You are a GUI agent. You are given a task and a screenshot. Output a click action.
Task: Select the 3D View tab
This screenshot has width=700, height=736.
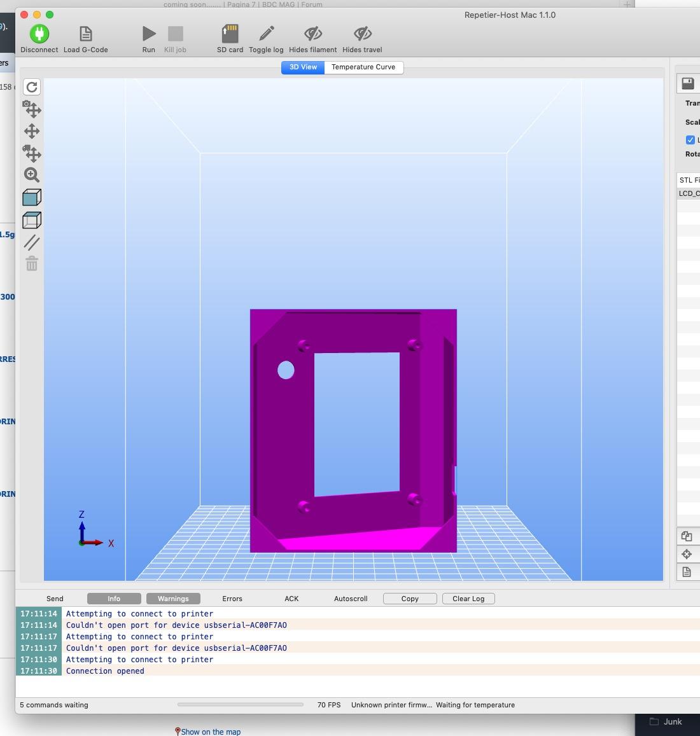click(303, 67)
